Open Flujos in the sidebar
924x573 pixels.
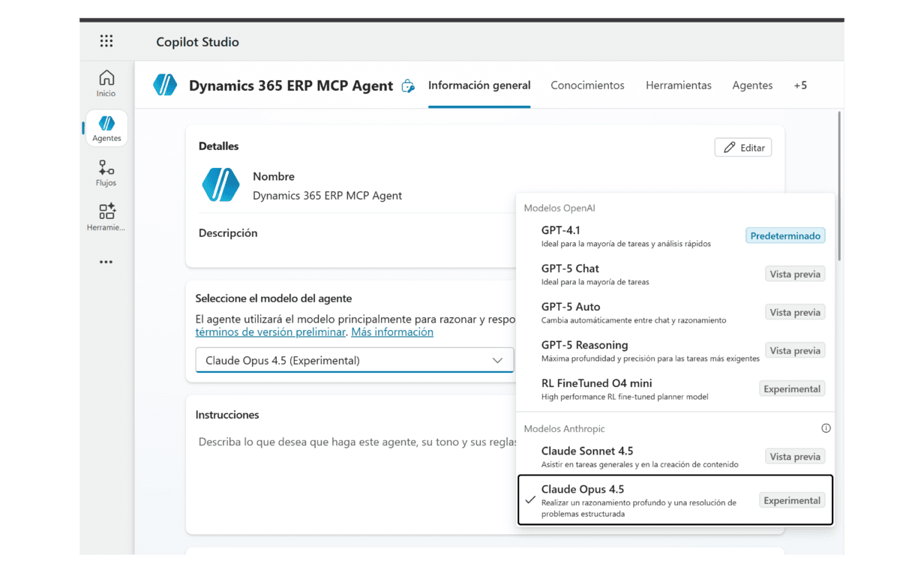point(106,173)
